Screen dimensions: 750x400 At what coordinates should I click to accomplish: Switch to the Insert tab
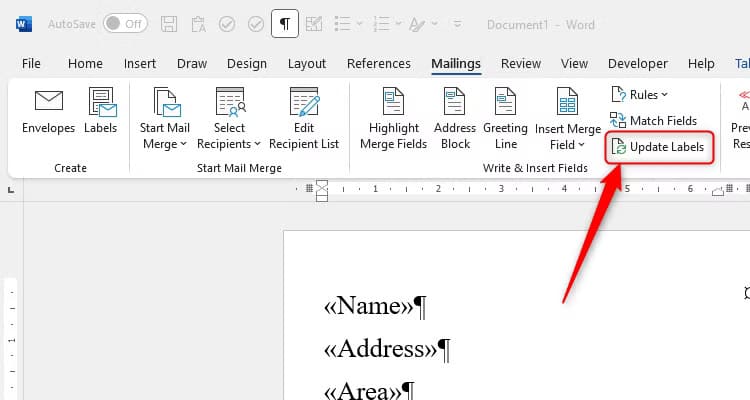[x=140, y=64]
